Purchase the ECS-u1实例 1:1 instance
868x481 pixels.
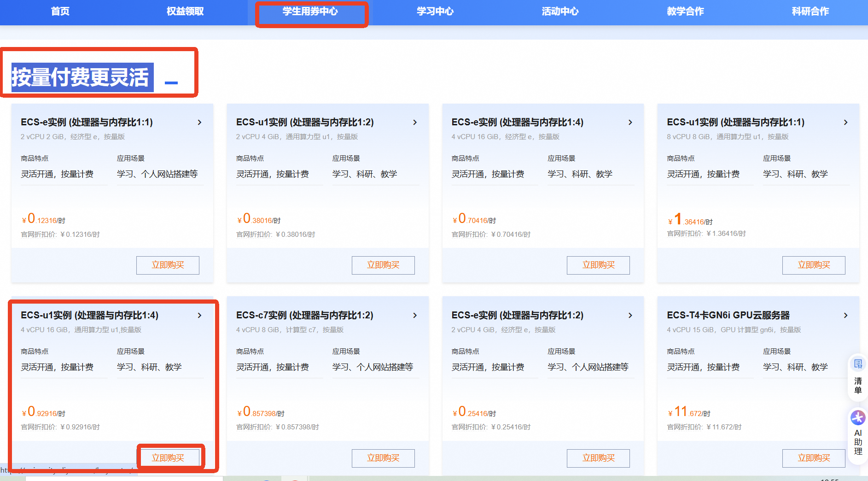pyautogui.click(x=814, y=265)
